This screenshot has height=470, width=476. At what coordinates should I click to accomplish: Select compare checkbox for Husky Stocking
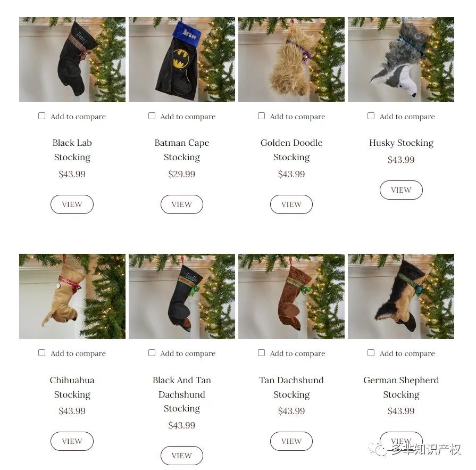[x=371, y=116]
